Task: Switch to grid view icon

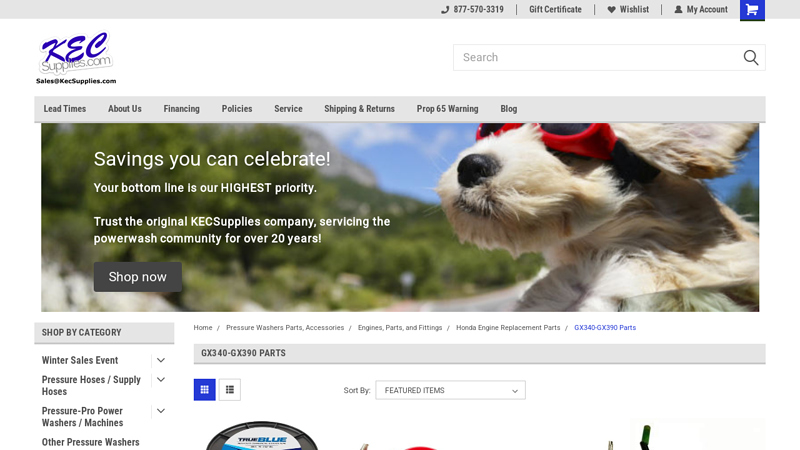Action: [204, 390]
